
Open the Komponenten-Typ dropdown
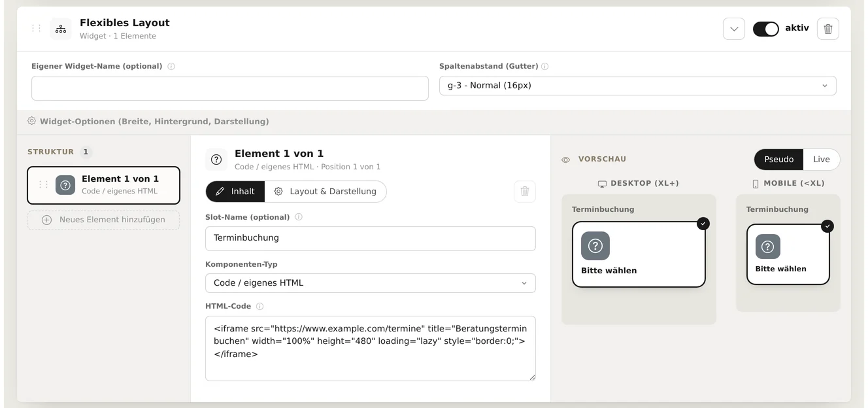[371, 283]
